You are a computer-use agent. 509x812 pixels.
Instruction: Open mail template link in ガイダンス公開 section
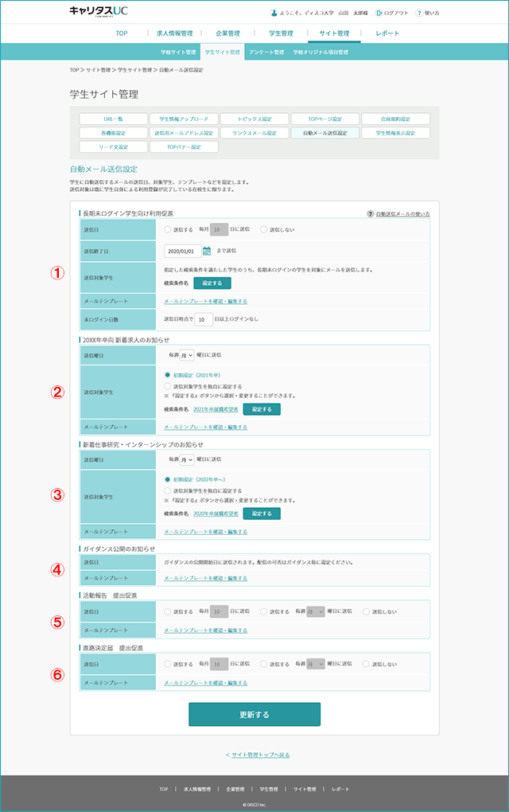[x=205, y=578]
